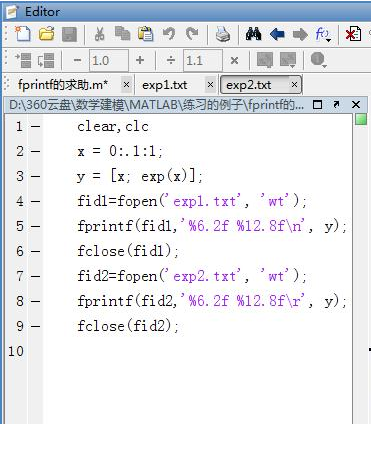Set breakpoint at line 9 dash

pyautogui.click(x=35, y=326)
